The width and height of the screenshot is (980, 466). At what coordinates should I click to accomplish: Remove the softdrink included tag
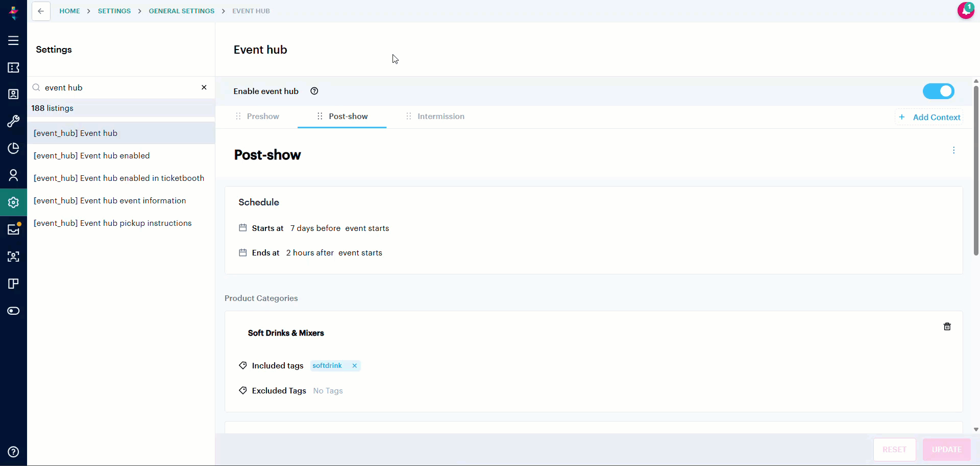(x=354, y=366)
